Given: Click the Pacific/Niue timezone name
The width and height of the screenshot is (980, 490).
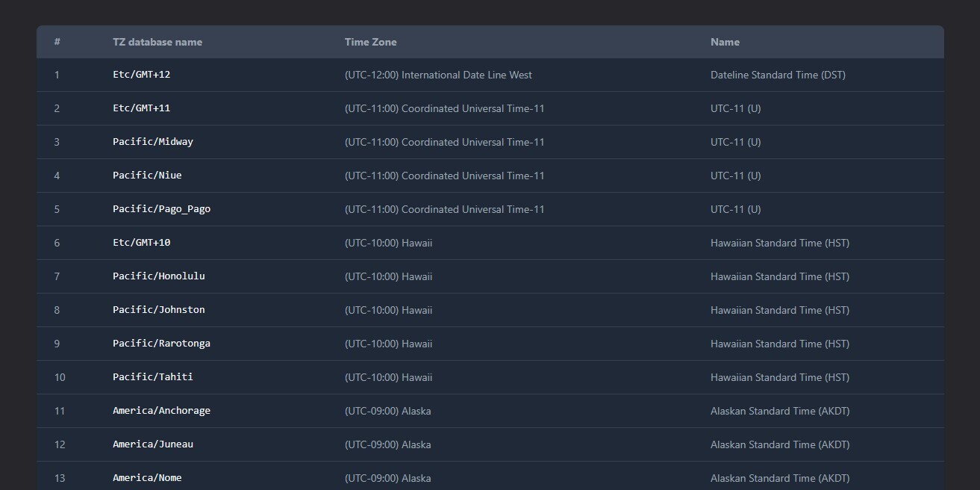Looking at the screenshot, I should click(x=147, y=176).
